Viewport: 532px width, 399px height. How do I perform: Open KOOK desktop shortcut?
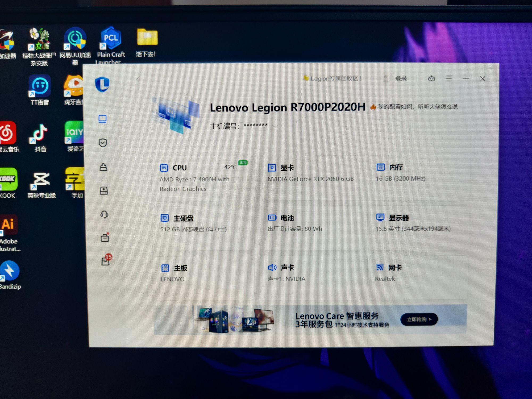click(8, 183)
